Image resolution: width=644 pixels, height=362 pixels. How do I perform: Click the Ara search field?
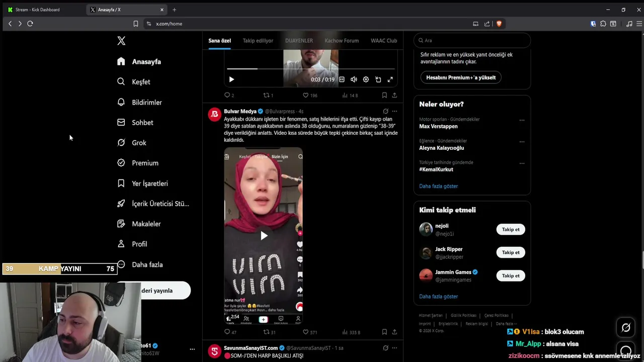472,40
